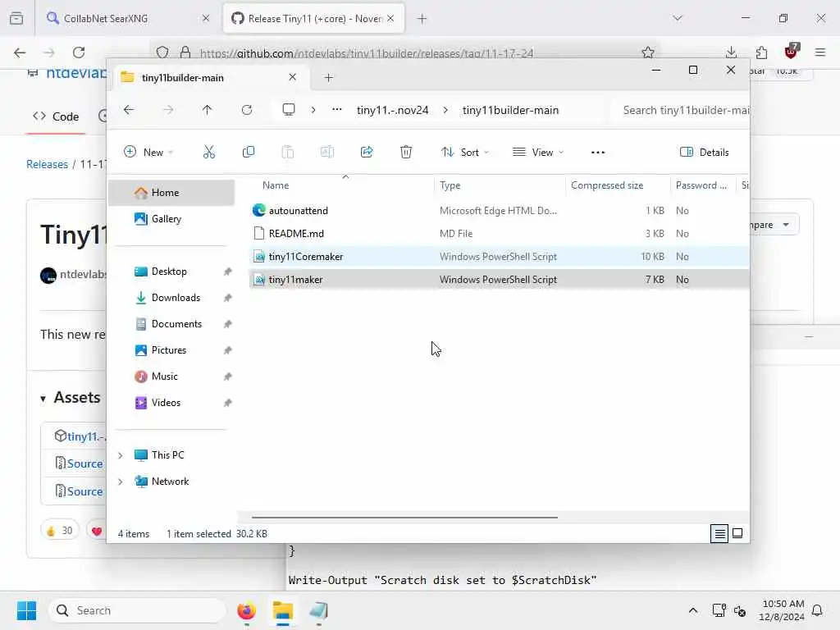This screenshot has height=630, width=840.
Task: Go back in File Explorer
Action: click(x=129, y=110)
